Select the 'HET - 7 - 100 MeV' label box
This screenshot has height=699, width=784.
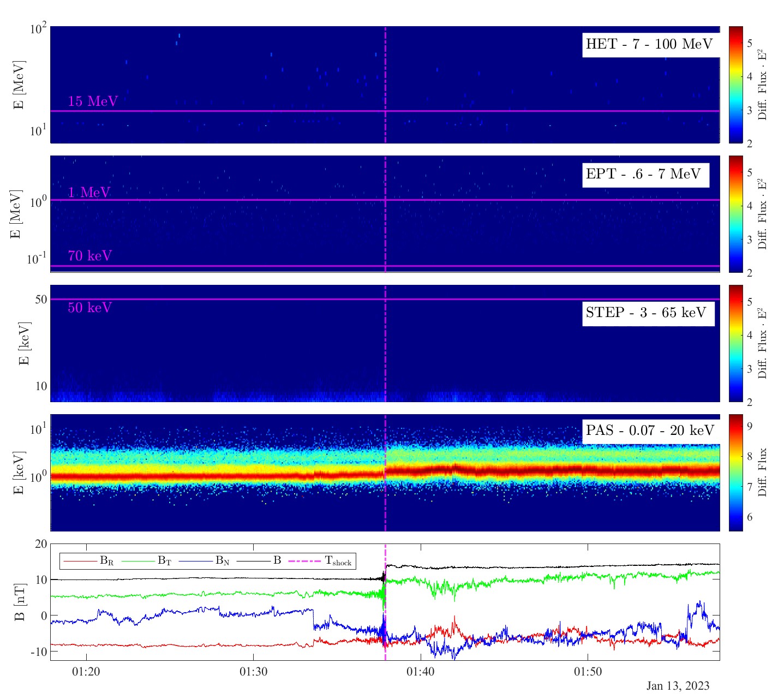(649, 44)
